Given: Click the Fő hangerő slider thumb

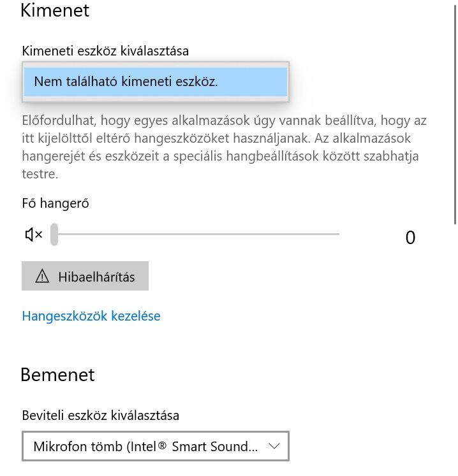Looking at the screenshot, I should [54, 234].
